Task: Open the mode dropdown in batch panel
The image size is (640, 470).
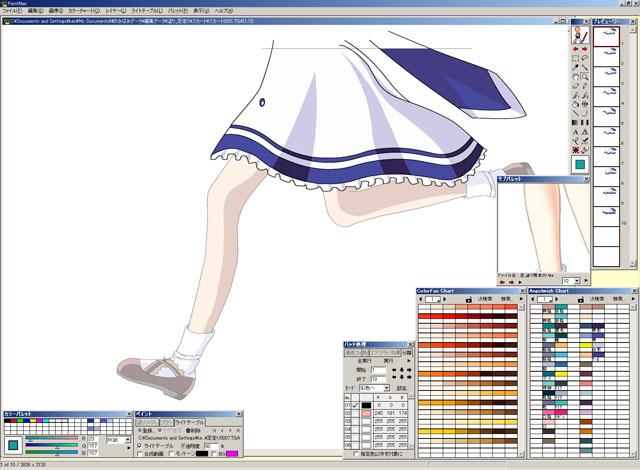Action: [386, 388]
